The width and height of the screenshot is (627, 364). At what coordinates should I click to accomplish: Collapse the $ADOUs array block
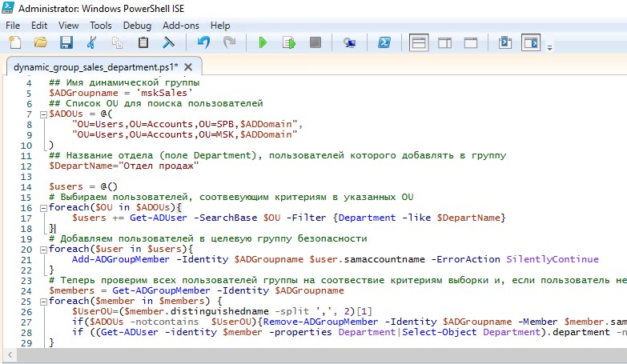click(43, 114)
